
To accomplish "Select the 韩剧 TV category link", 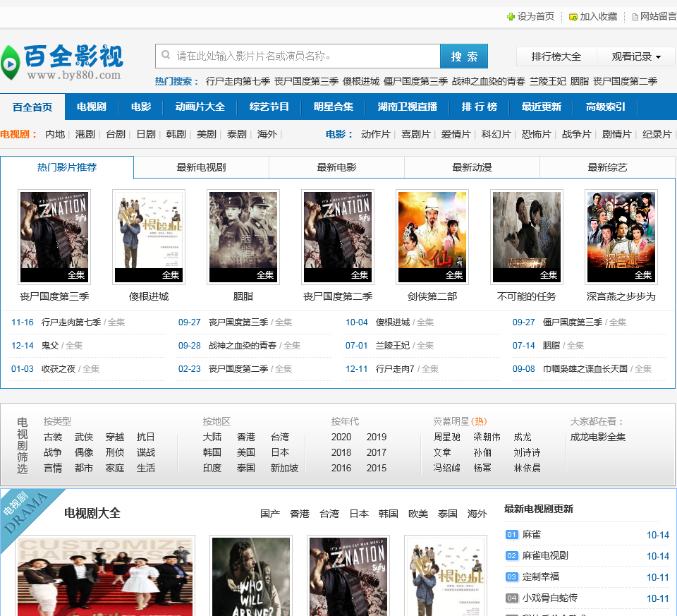I will [x=176, y=134].
